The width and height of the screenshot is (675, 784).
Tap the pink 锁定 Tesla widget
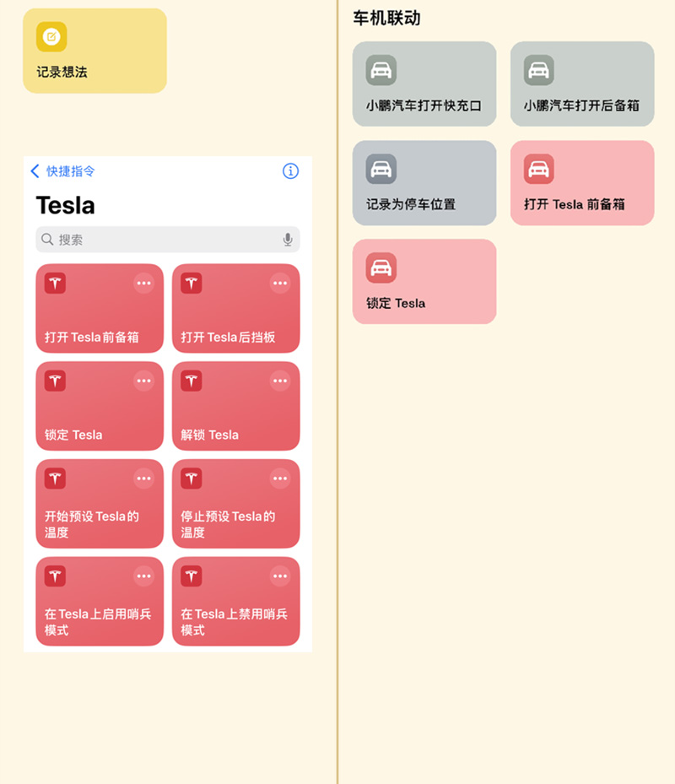pos(424,281)
